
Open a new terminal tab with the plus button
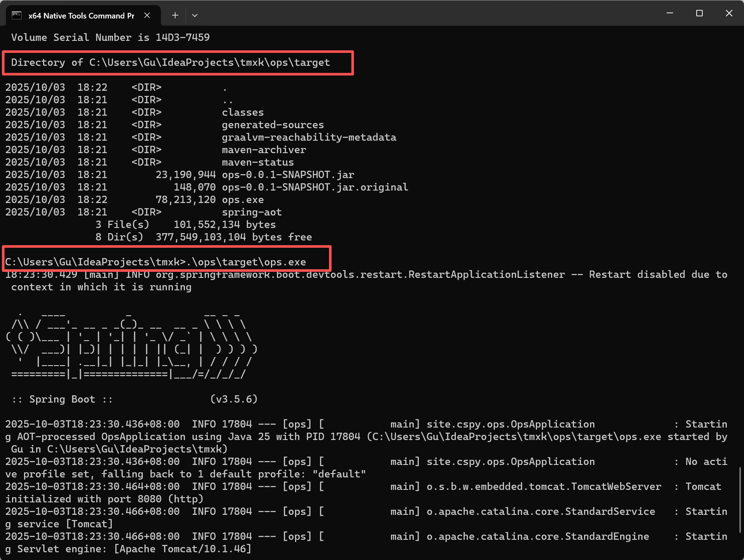coord(175,15)
